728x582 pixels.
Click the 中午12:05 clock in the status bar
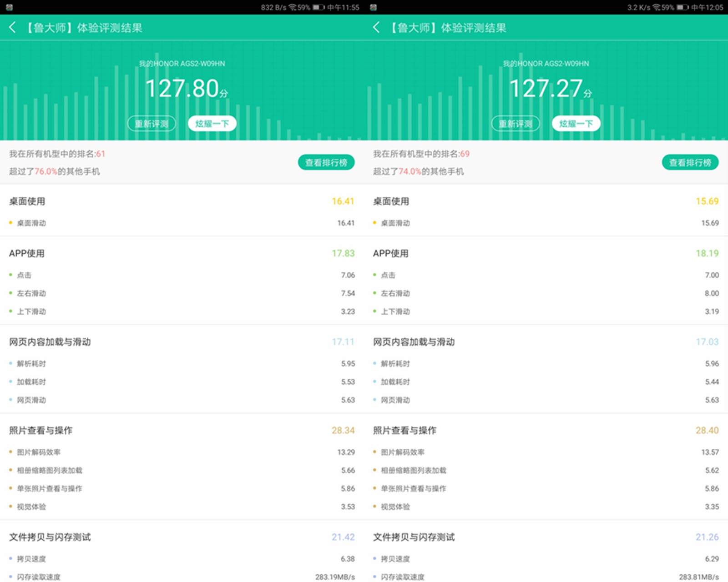point(708,7)
